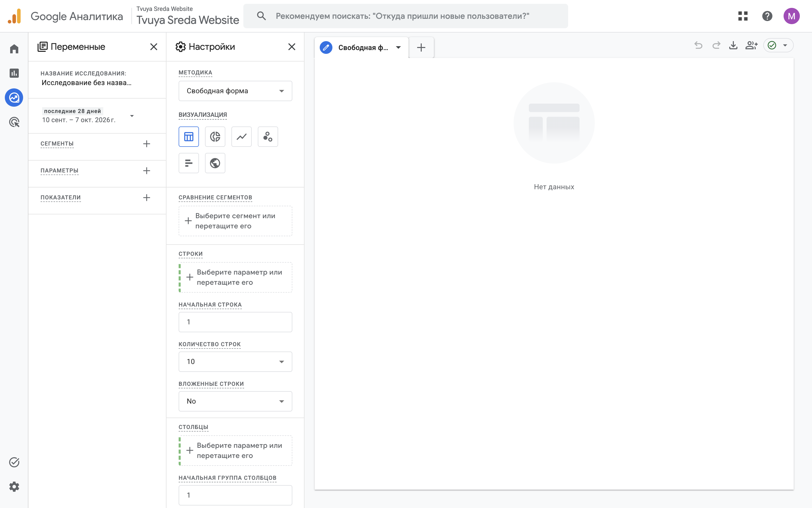Click the Строки parameter drop zone
The image size is (812, 508).
(235, 277)
